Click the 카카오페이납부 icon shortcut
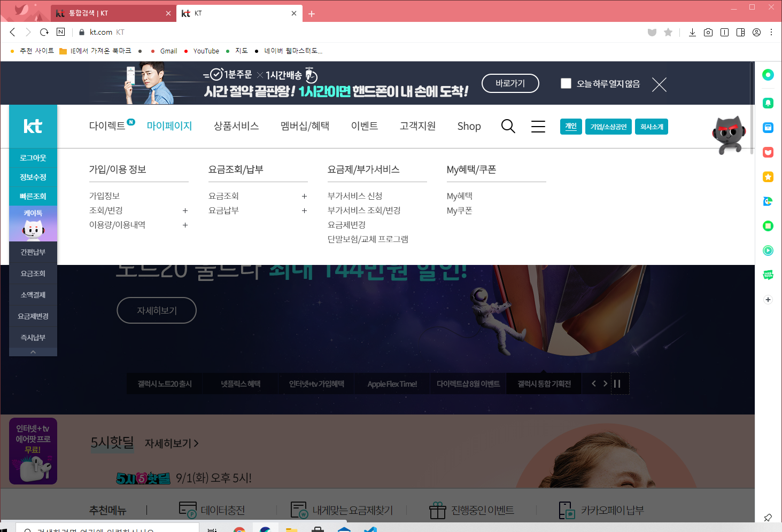The width and height of the screenshot is (782, 532). click(x=601, y=510)
